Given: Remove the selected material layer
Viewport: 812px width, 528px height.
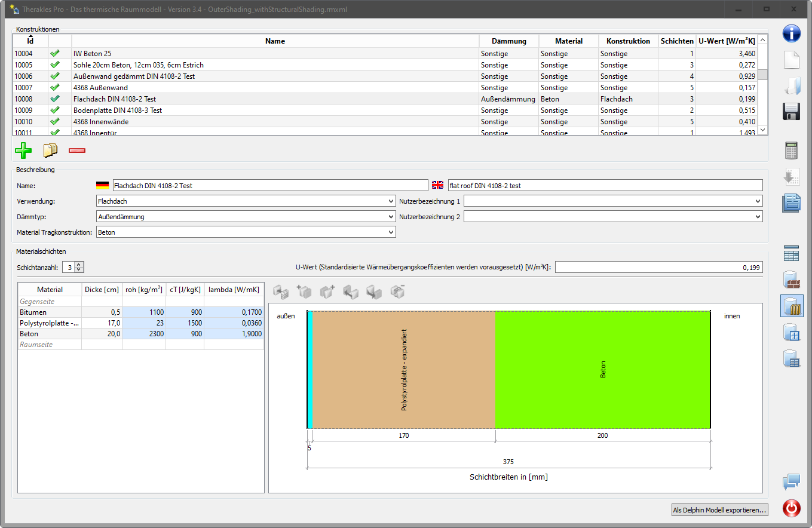Looking at the screenshot, I should pyautogui.click(x=398, y=292).
